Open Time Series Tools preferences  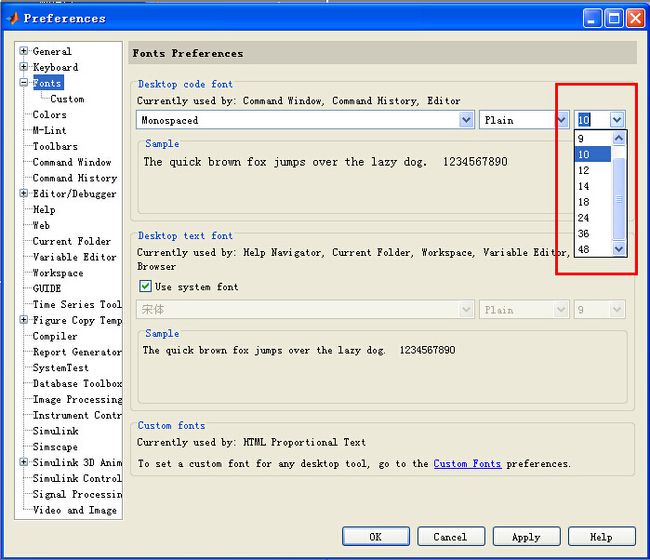point(77,304)
